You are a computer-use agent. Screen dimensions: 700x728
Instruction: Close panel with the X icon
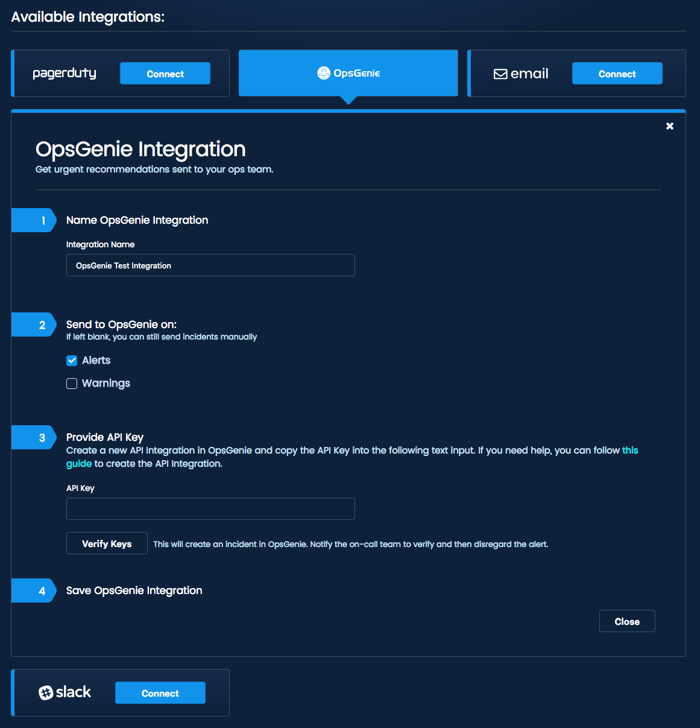[670, 126]
